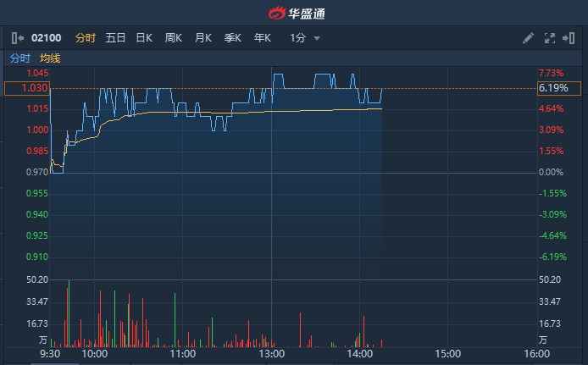Toggle the 均线 average line legend
The width and height of the screenshot is (588, 365).
point(50,58)
